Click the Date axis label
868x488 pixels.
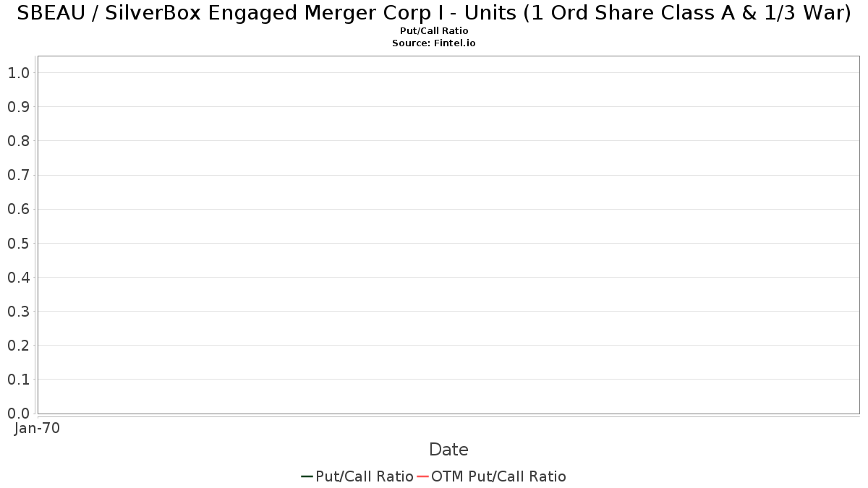coord(448,450)
